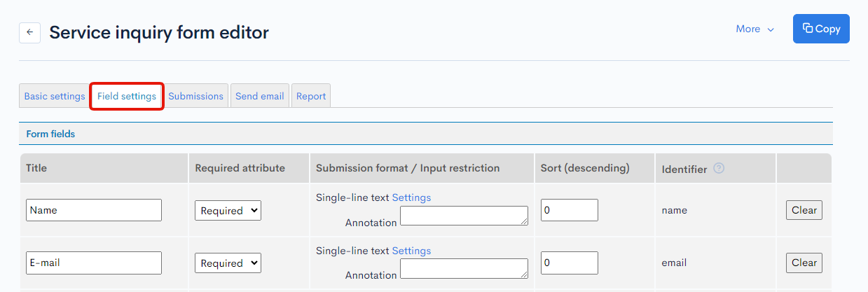868x292 pixels.
Task: Click the Sort value field in E-mail row
Action: [x=570, y=263]
